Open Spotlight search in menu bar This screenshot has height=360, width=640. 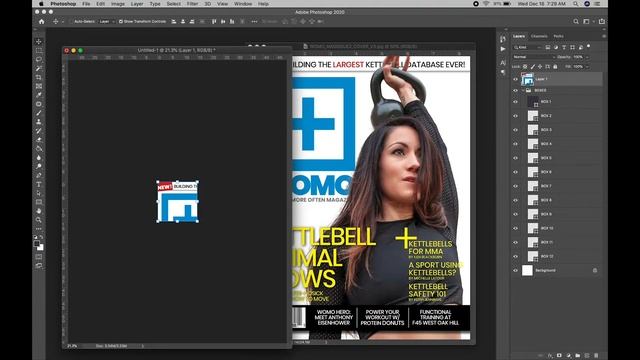coord(576,4)
